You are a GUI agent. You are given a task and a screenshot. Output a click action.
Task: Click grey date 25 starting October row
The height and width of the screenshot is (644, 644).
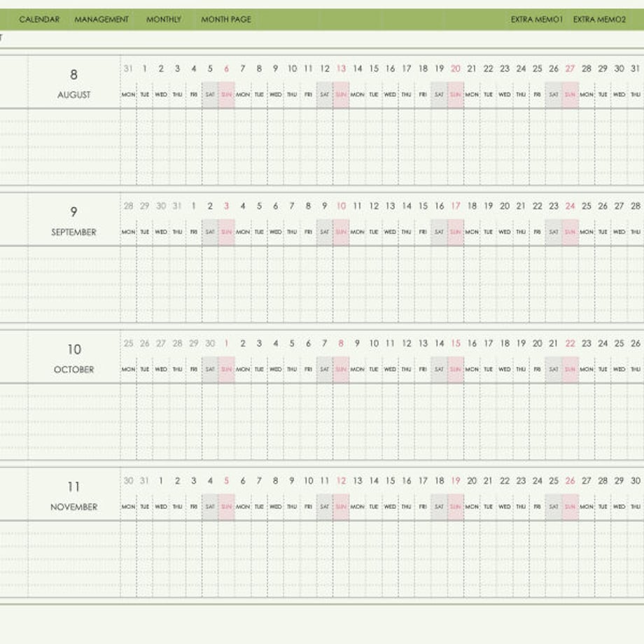tap(128, 344)
